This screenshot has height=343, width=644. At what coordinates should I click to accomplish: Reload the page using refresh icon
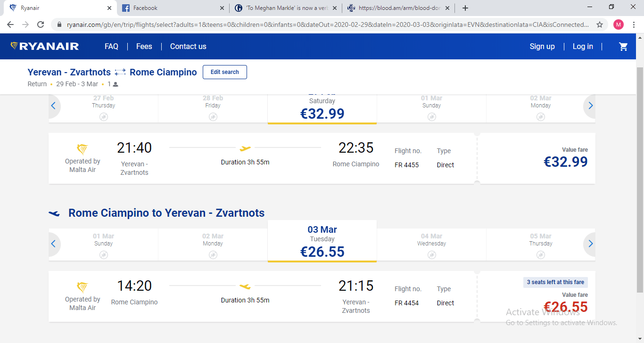coord(41,24)
